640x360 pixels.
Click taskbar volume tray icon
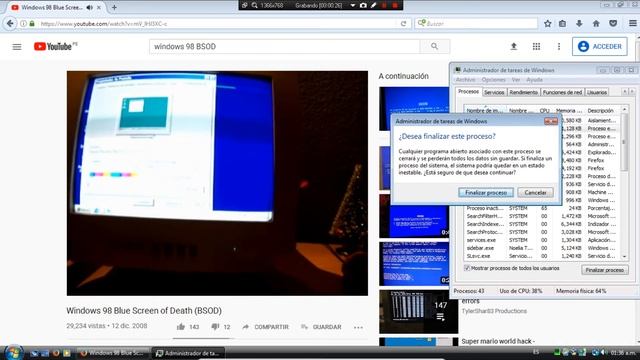pos(604,352)
